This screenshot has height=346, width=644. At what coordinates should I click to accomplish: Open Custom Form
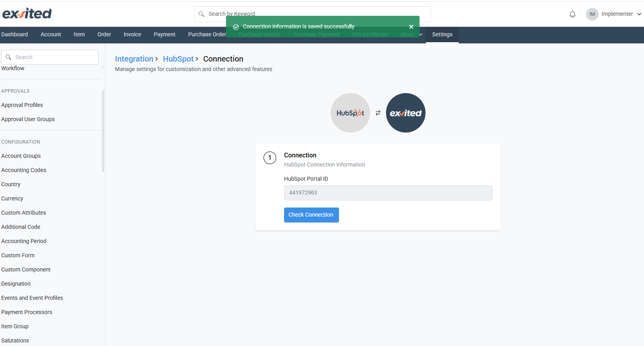coord(18,255)
